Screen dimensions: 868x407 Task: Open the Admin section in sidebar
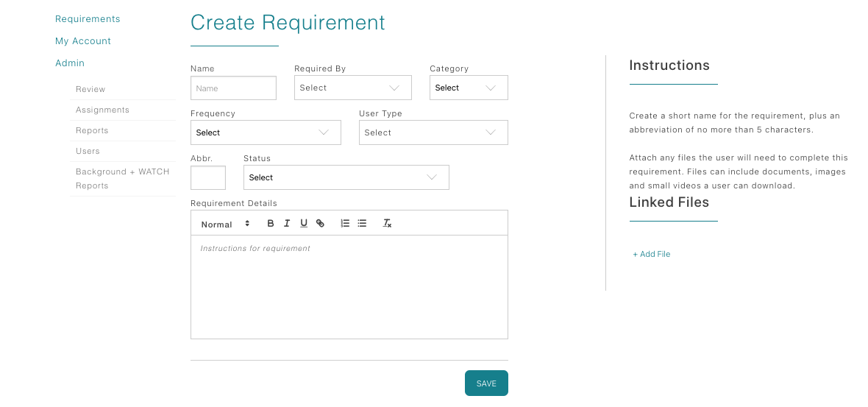tap(70, 63)
